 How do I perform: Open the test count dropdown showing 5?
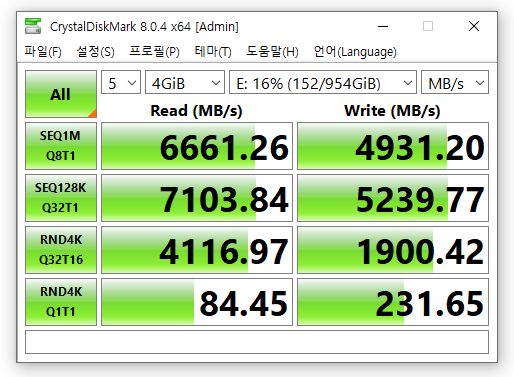tap(121, 82)
